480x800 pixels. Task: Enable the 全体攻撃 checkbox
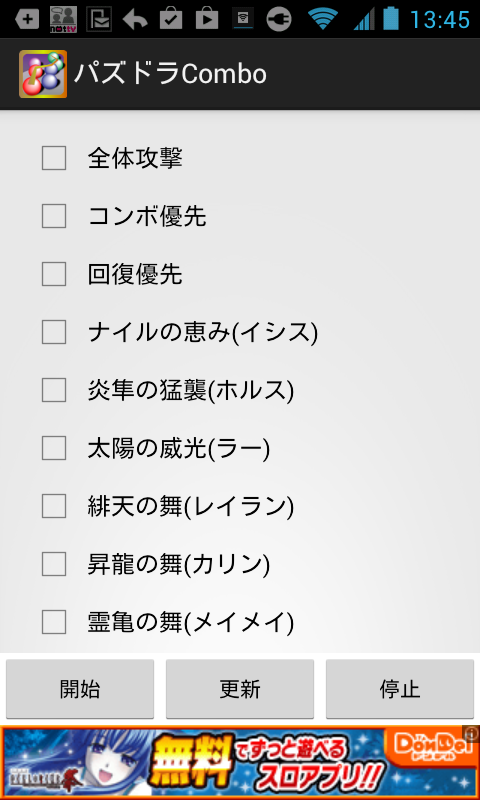coord(54,158)
